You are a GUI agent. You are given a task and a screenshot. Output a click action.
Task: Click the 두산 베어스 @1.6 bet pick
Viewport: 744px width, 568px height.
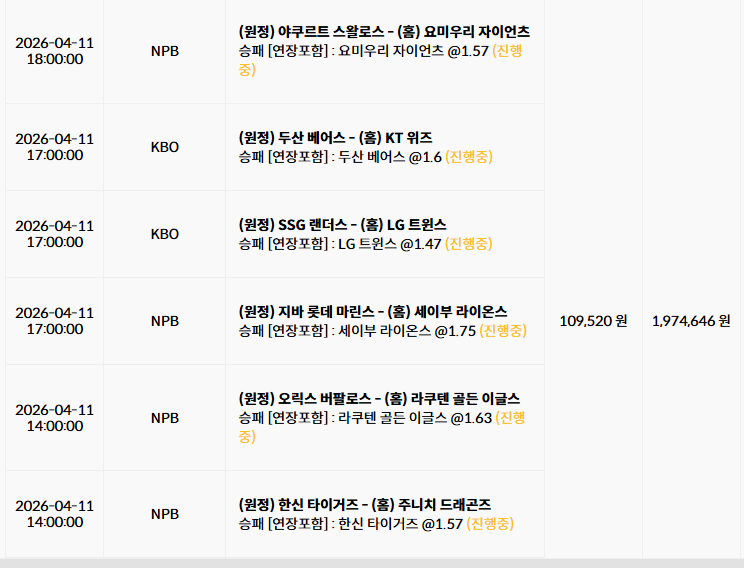(340, 157)
